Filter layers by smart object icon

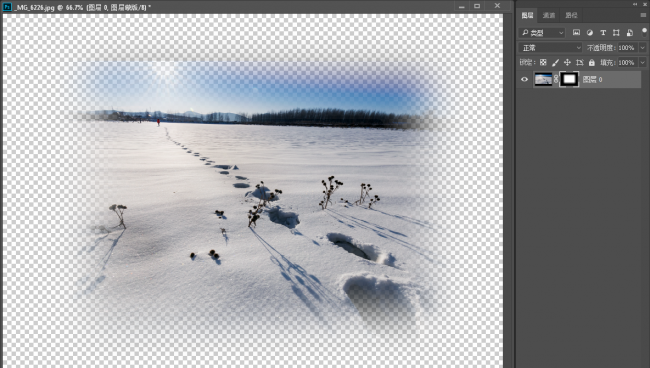630,32
